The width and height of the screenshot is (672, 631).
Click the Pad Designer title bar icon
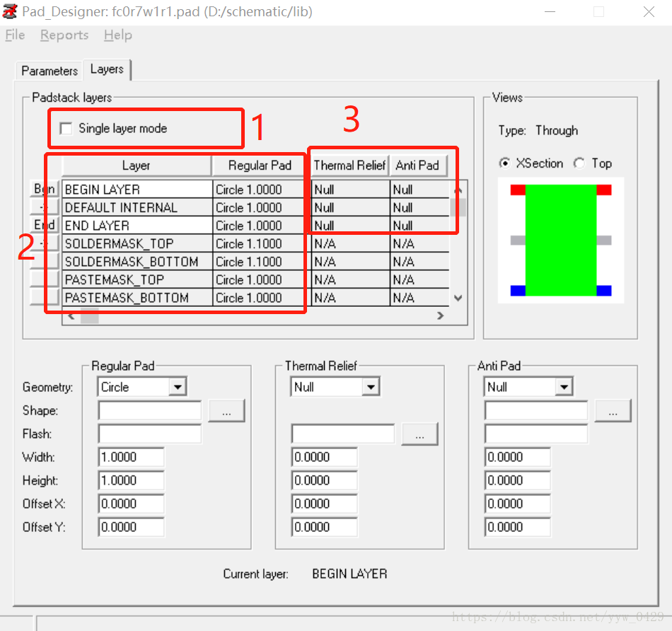tap(9, 11)
